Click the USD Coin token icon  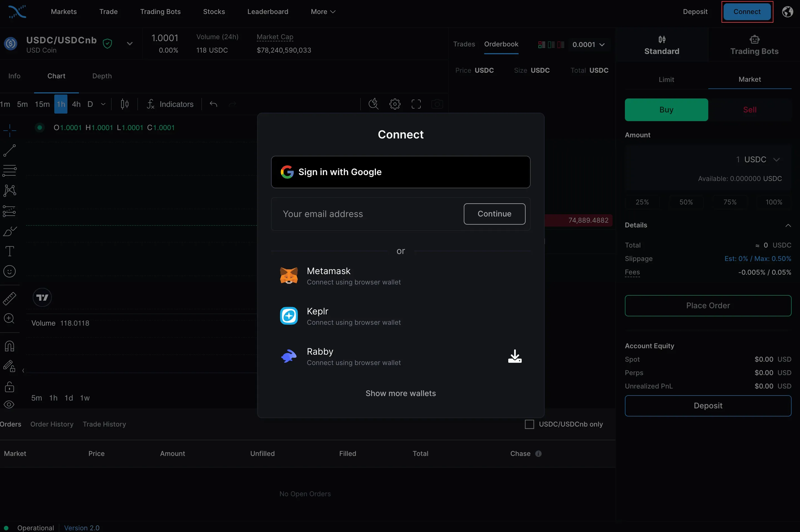pyautogui.click(x=11, y=43)
